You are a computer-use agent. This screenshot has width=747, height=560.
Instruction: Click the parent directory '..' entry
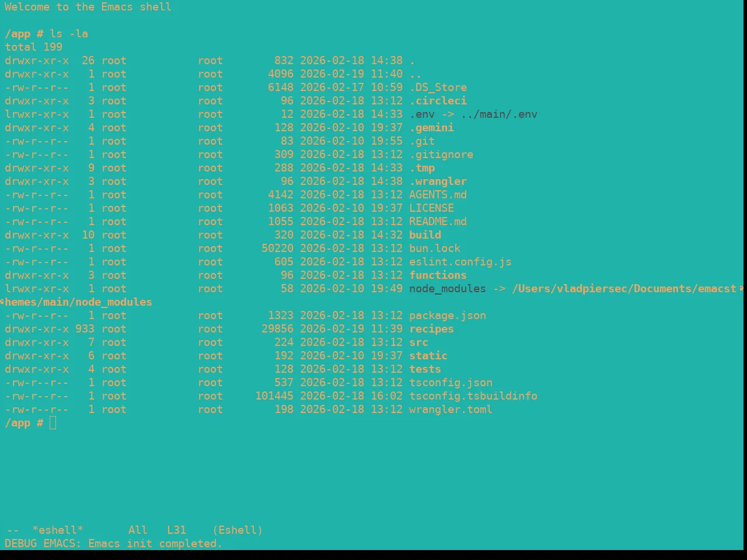(416, 74)
